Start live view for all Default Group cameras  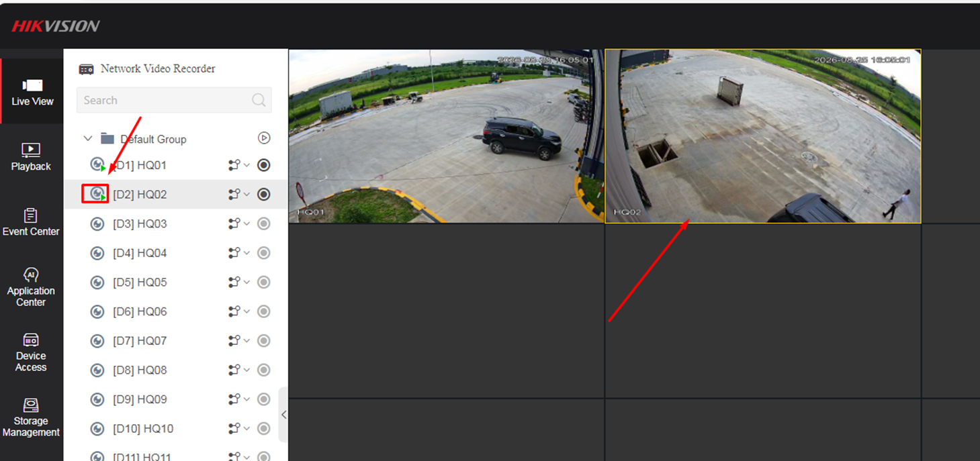click(264, 138)
